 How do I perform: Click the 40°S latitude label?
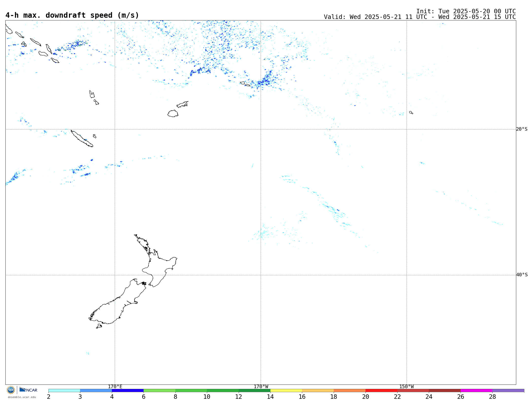[x=522, y=275]
